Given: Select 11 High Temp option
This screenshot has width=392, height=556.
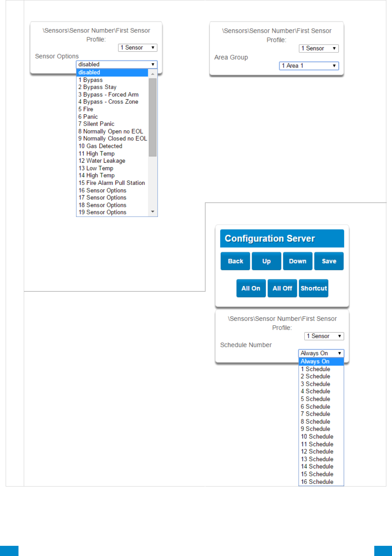Looking at the screenshot, I should pyautogui.click(x=112, y=154).
